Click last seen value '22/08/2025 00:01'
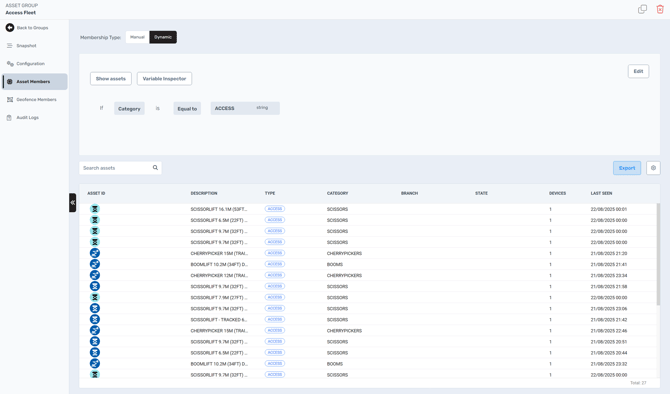Screen dimensions: 670x394 [609, 209]
